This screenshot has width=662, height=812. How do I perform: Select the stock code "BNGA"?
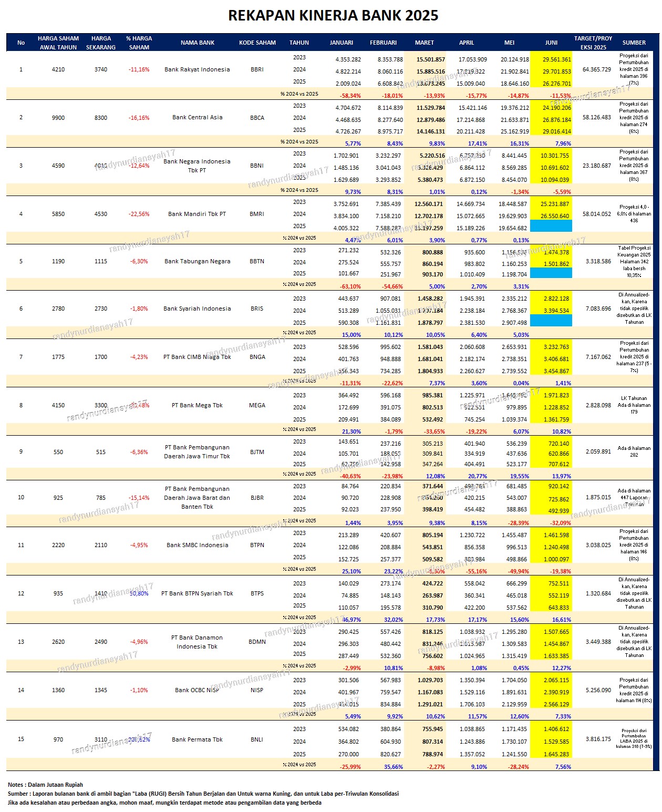click(x=257, y=357)
